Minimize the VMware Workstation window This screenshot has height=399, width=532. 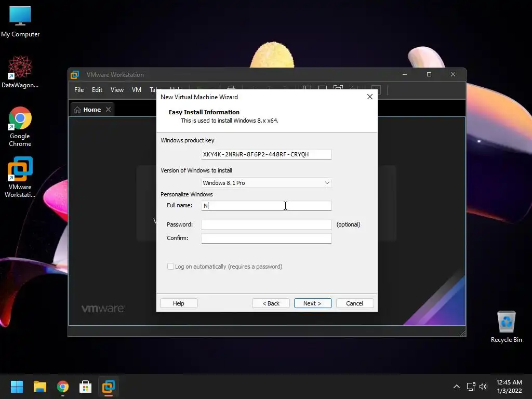(x=405, y=75)
